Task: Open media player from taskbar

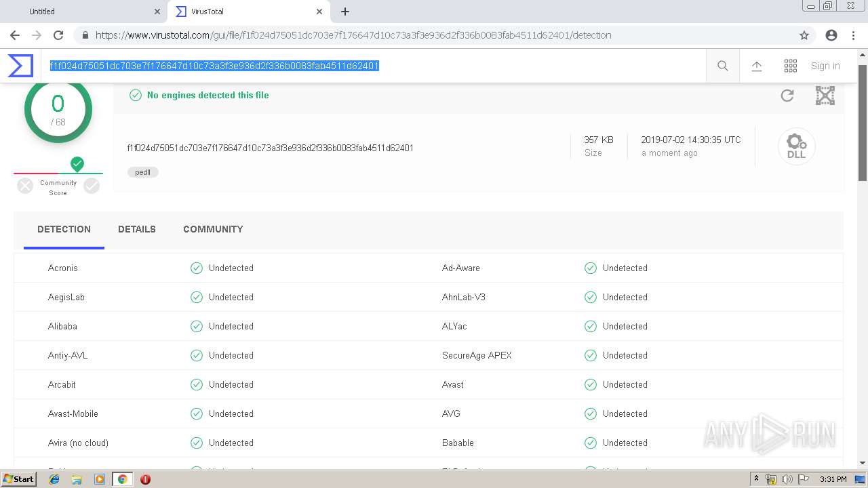Action: coord(100,479)
